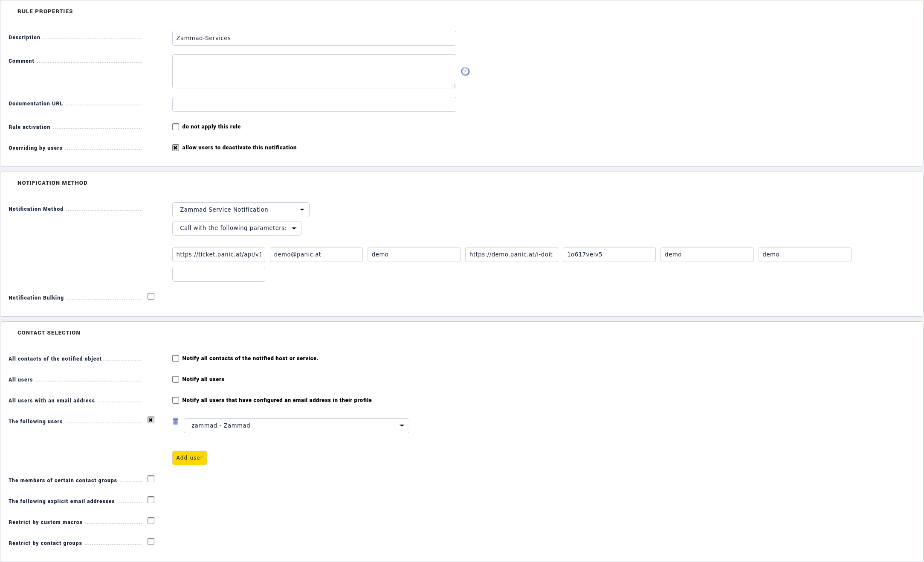Click the Add user button
This screenshot has height=562, width=924.
pyautogui.click(x=190, y=458)
